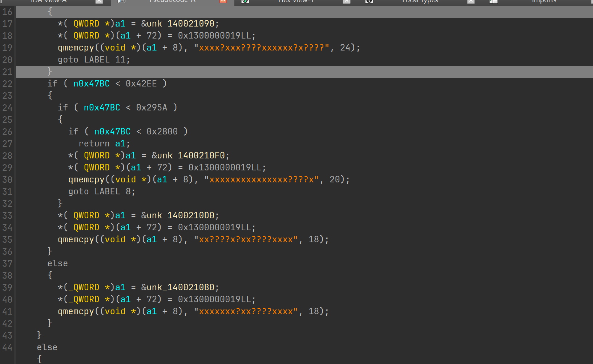Click the qmemcpy call on line 30
593x364 pixels.
coord(86,179)
